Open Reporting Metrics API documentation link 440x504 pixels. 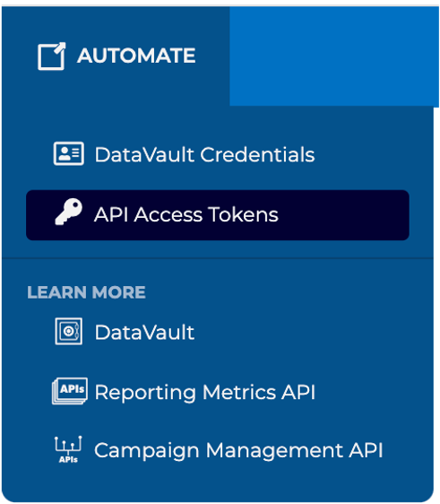coord(184,392)
